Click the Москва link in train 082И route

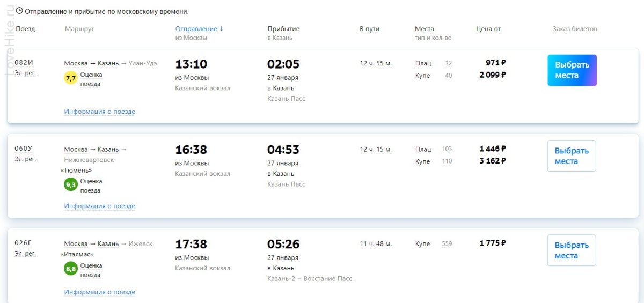click(x=76, y=63)
